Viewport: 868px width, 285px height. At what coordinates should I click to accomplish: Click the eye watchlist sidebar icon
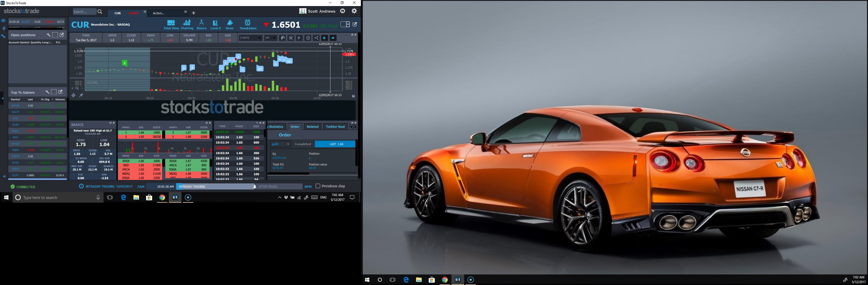[3, 21]
